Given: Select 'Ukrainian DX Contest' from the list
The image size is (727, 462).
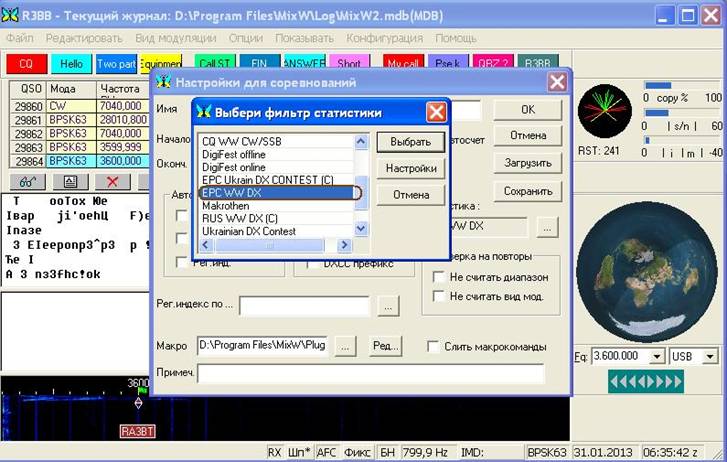Looking at the screenshot, I should pos(249,231).
